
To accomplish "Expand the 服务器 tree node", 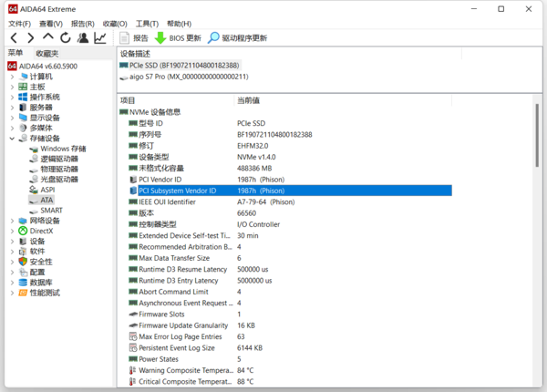I will (12, 108).
